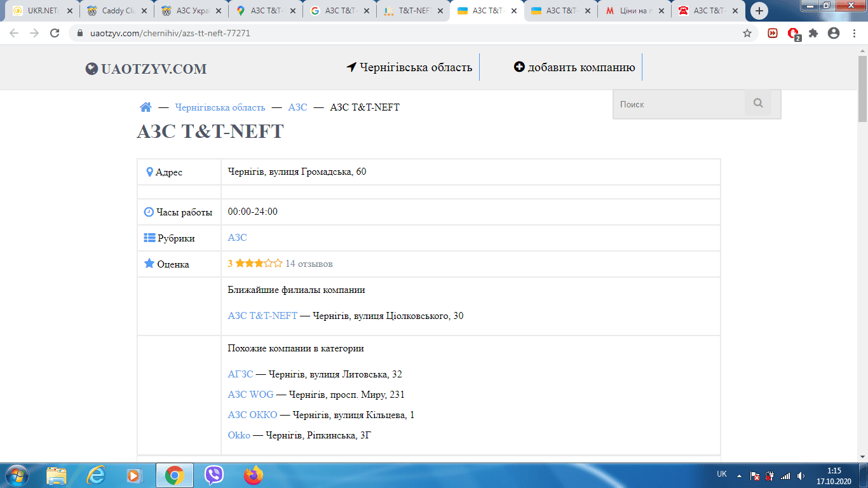
Task: Switch to the Caddy Club tab
Action: coord(116,11)
